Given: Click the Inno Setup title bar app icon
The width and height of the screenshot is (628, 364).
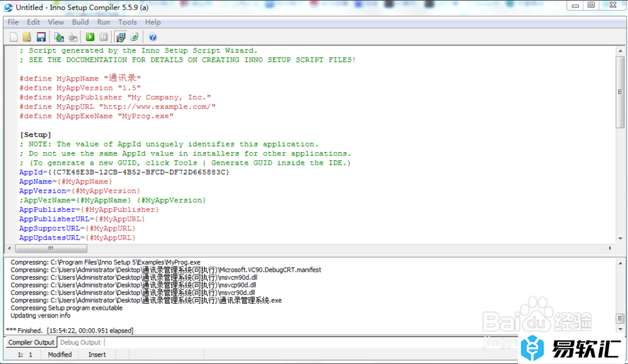Looking at the screenshot, I should click(8, 7).
